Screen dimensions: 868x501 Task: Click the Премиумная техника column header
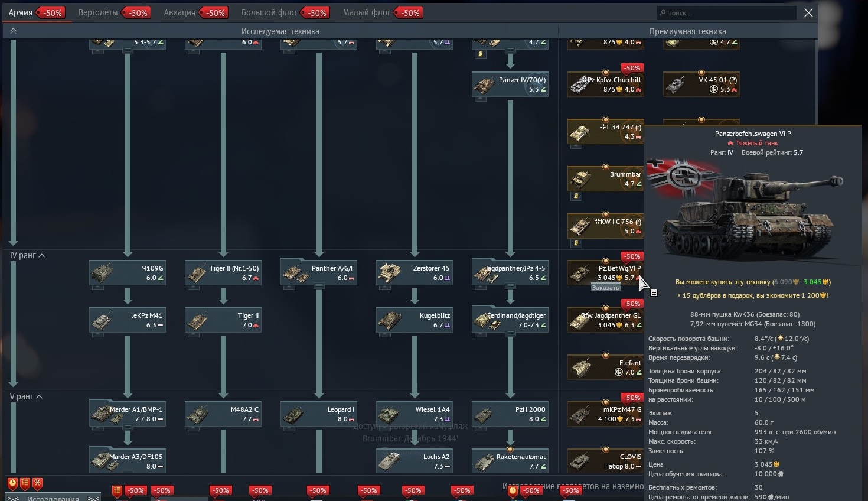tap(688, 31)
